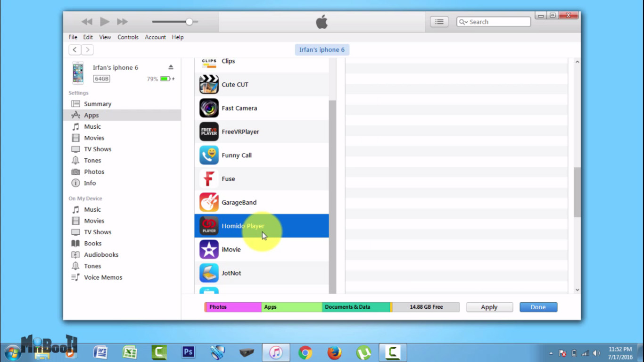Click the documents pane scrollbar thumb
This screenshot has height=362, width=644.
pos(577,192)
